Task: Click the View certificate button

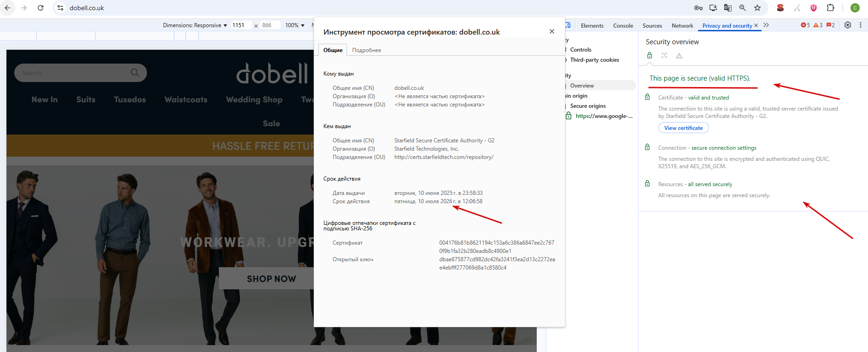Action: [x=684, y=128]
